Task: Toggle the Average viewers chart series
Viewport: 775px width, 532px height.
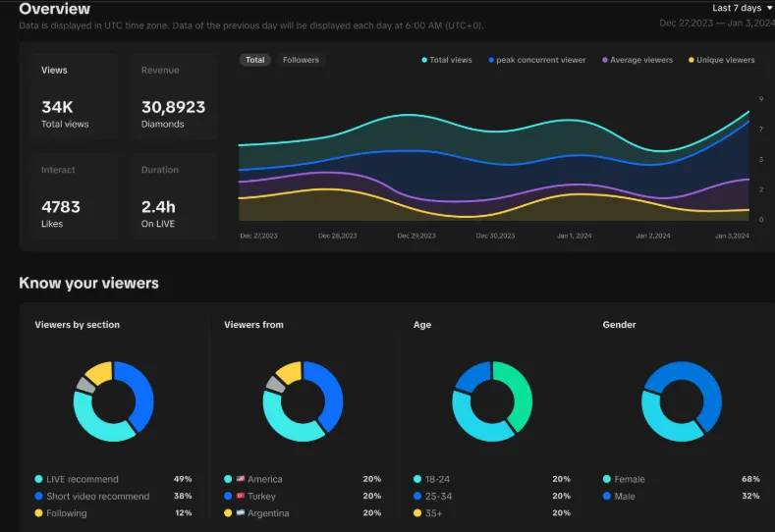Action: (x=636, y=60)
